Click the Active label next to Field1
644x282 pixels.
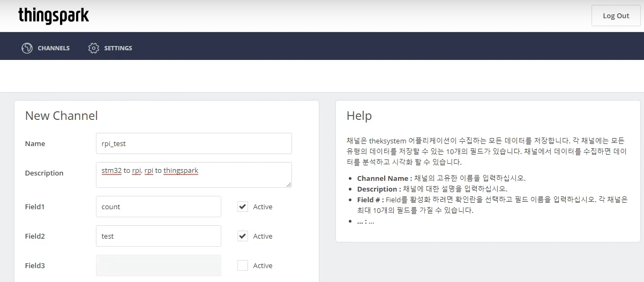coord(263,207)
